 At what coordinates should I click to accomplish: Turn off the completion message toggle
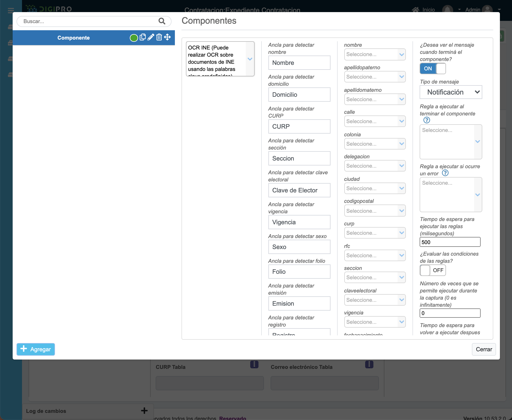point(433,68)
